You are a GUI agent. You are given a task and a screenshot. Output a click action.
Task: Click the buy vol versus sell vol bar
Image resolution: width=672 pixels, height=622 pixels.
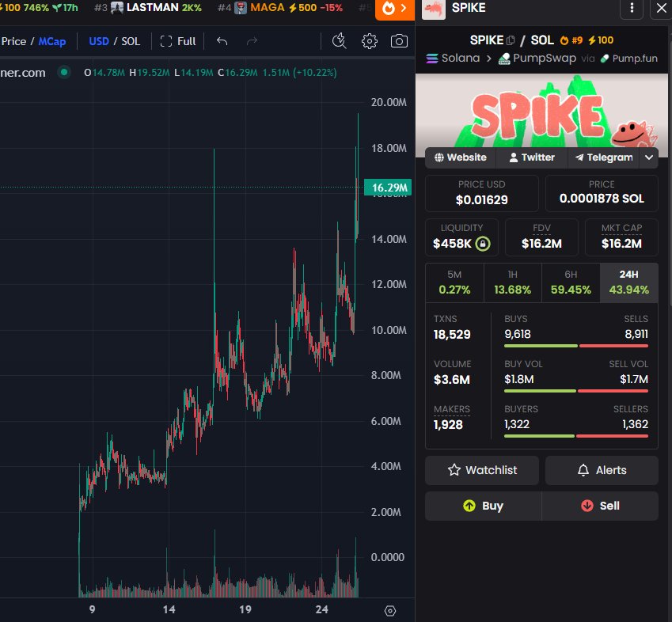tap(576, 391)
